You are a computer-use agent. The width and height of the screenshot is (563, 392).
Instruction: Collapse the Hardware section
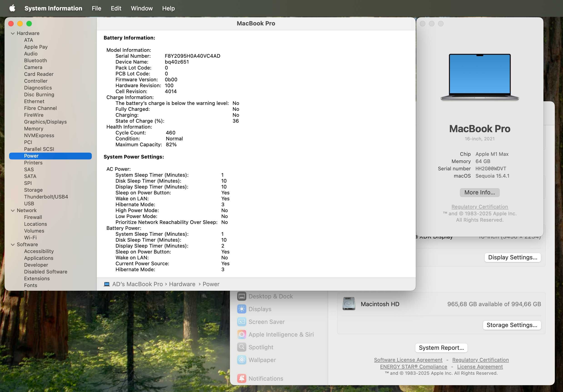(x=13, y=33)
